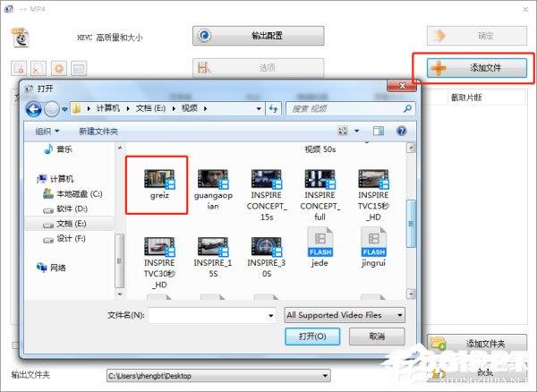Select 网络 in the navigation pane

pos(51,268)
